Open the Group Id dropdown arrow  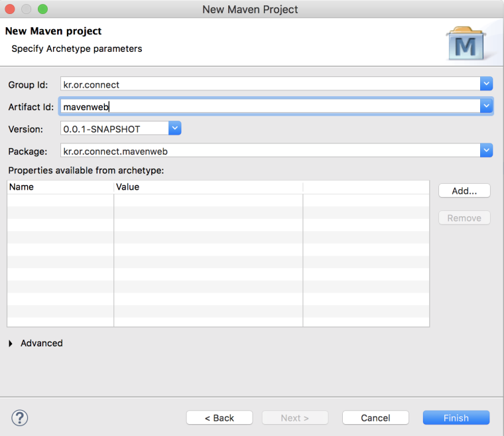tap(486, 84)
